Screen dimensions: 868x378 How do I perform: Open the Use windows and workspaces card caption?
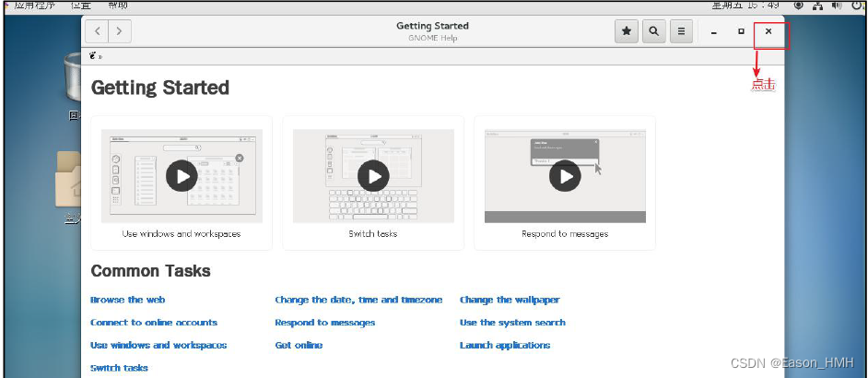182,234
